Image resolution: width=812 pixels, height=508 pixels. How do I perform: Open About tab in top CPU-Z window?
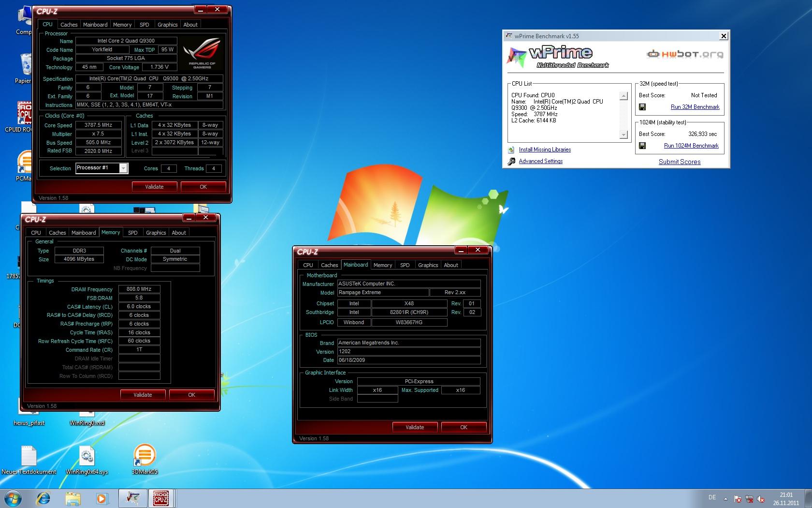tap(190, 25)
